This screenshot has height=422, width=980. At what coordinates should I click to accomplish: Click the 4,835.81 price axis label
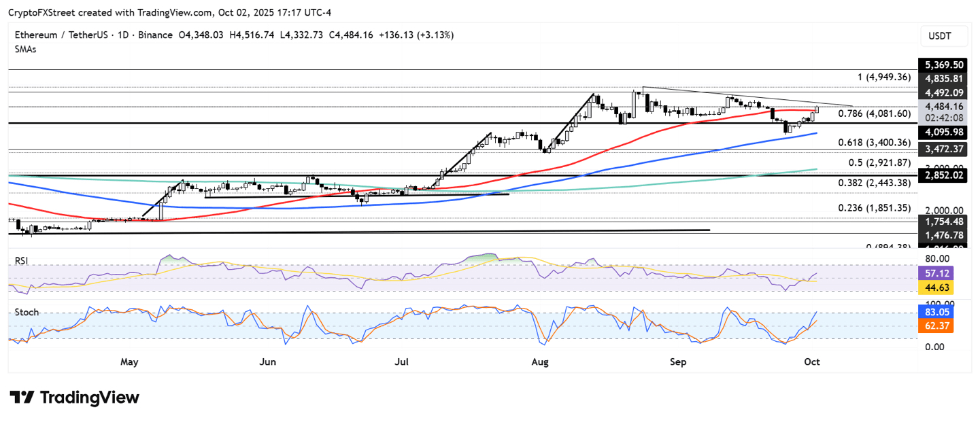[x=941, y=78]
